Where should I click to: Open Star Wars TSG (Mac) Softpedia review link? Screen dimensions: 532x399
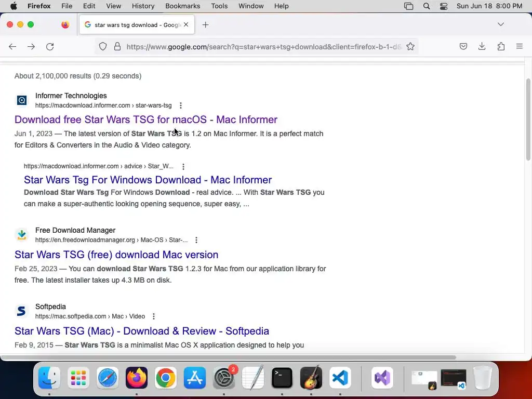click(x=142, y=331)
